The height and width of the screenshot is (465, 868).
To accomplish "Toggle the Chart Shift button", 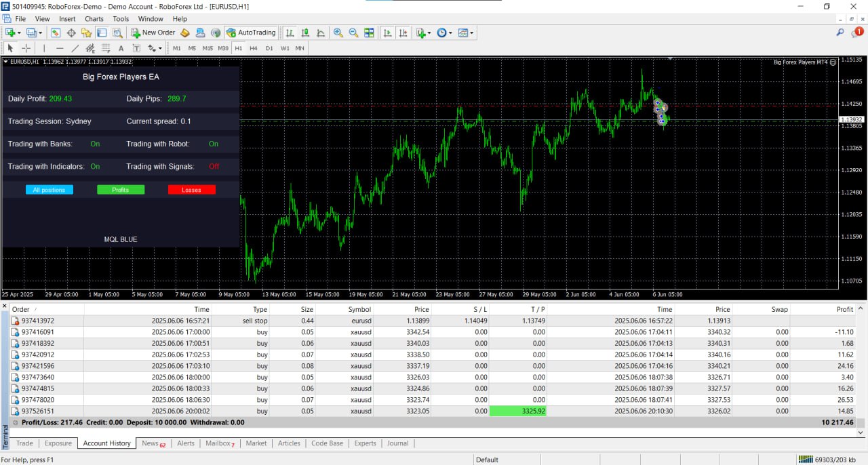I will pos(403,33).
